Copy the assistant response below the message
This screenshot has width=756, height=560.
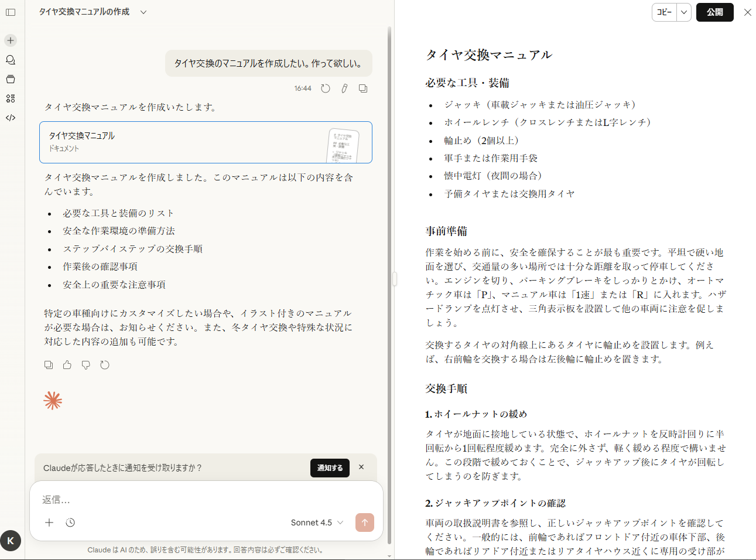(49, 365)
